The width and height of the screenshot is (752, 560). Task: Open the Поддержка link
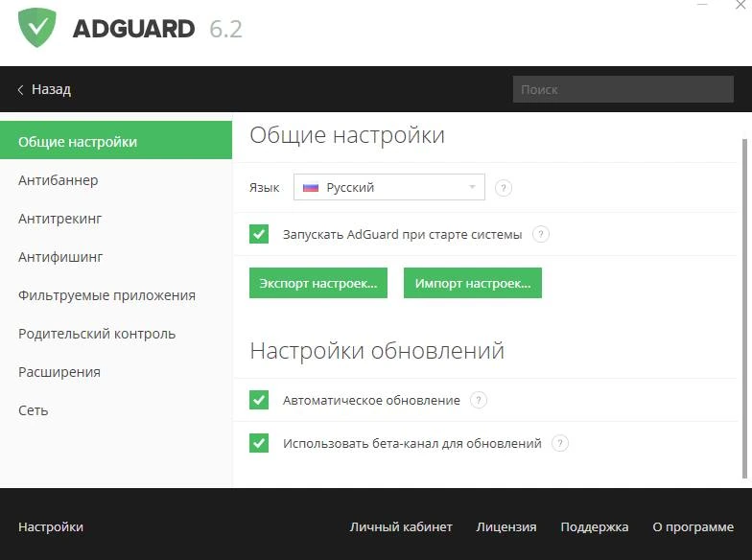(x=595, y=527)
